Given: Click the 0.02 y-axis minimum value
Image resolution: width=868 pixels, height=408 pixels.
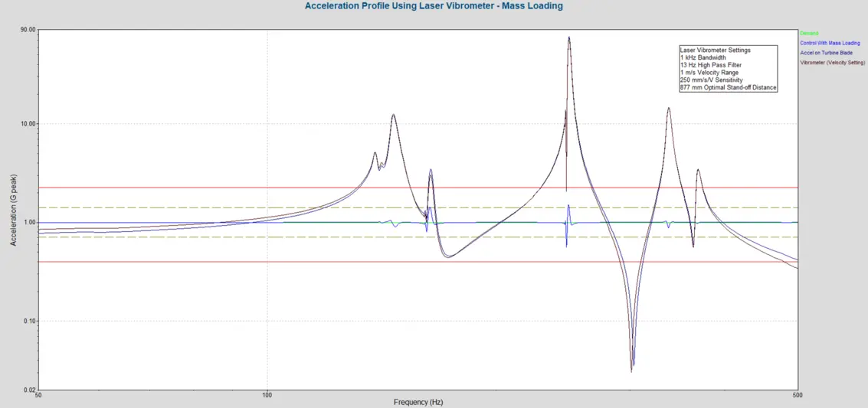Looking at the screenshot, I should (29, 390).
